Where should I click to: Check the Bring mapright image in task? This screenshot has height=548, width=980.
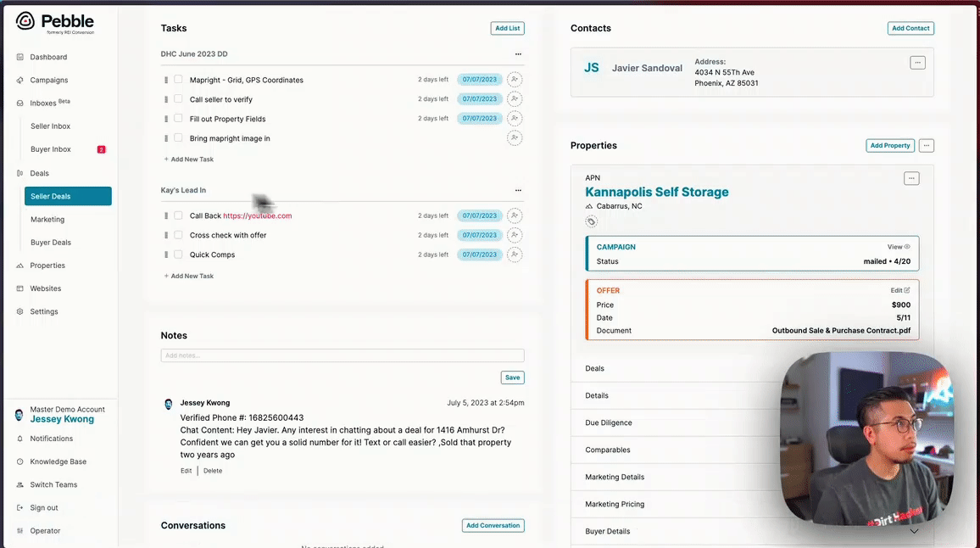pyautogui.click(x=178, y=137)
